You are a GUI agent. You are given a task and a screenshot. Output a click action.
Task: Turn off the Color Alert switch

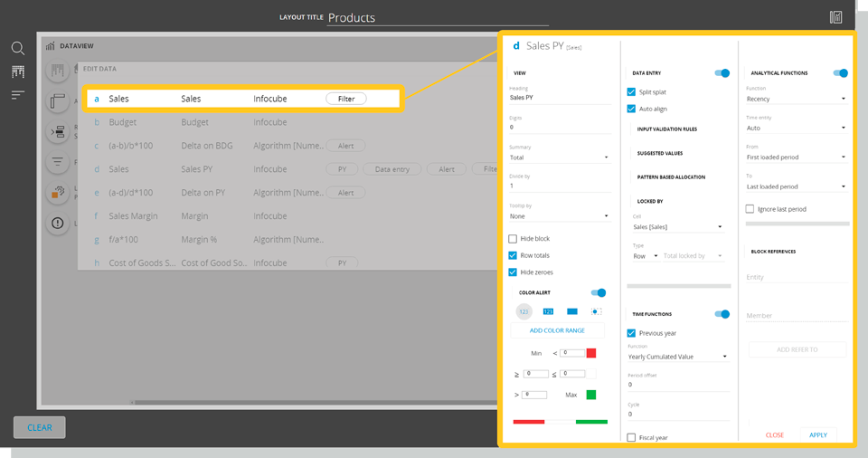point(599,292)
